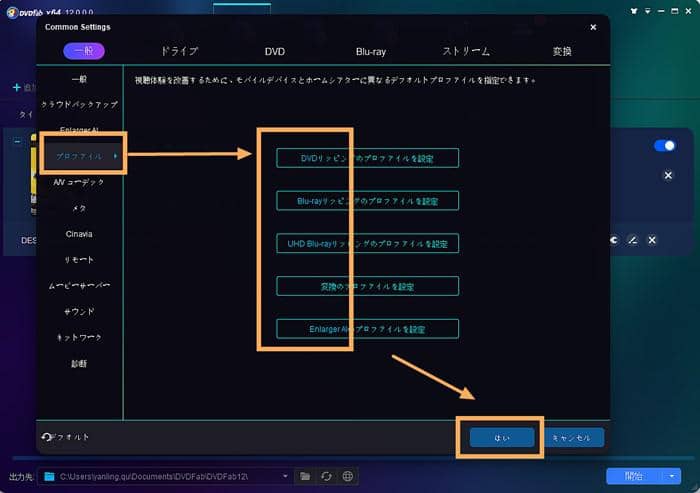Remove the task with X below the toggle
This screenshot has width=700, height=493.
coord(668,175)
